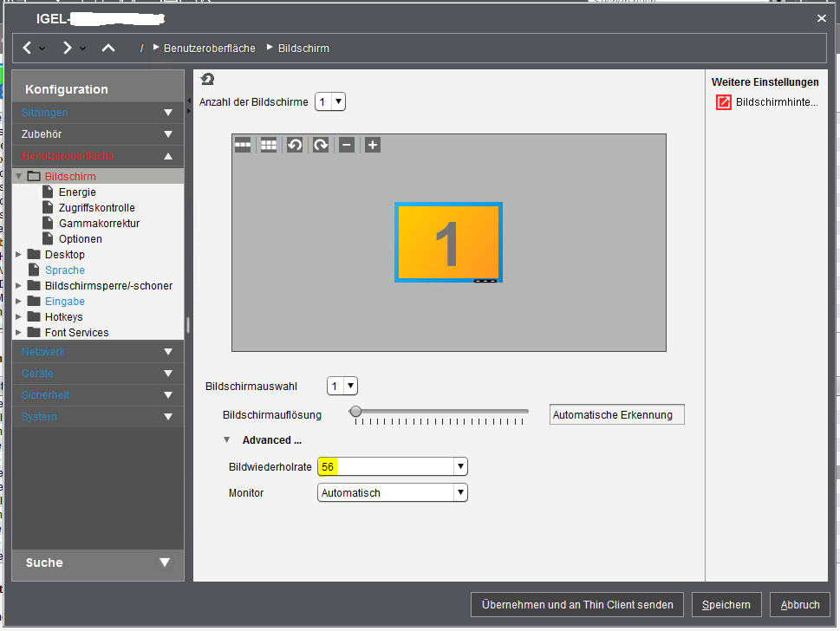Viewport: 840px width, 631px height.
Task: Expand the Netzwerk configuration section
Action: (168, 352)
